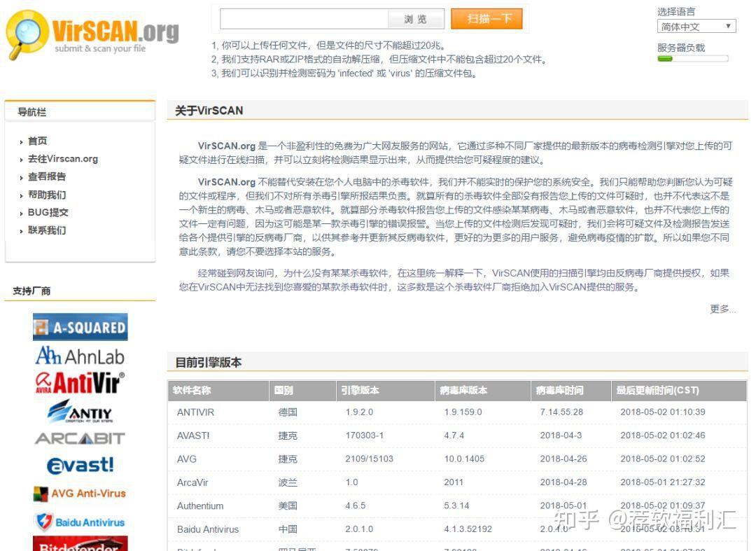Click the 导航栏 sidebar heading

tap(31, 112)
